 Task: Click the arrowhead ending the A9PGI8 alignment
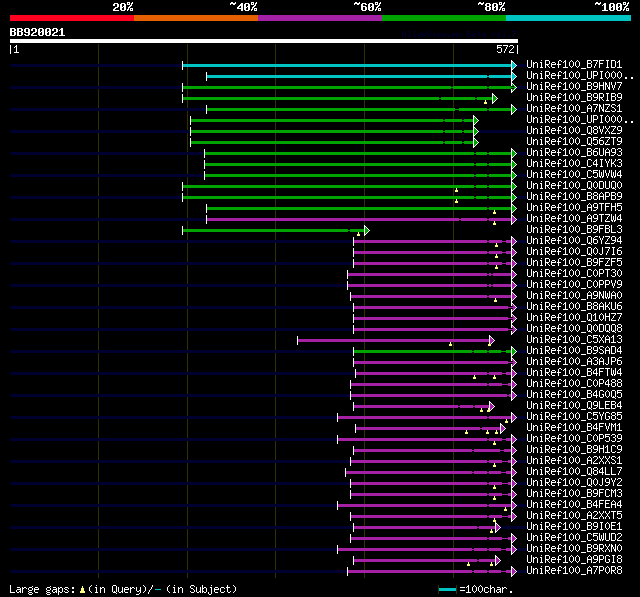click(x=498, y=561)
